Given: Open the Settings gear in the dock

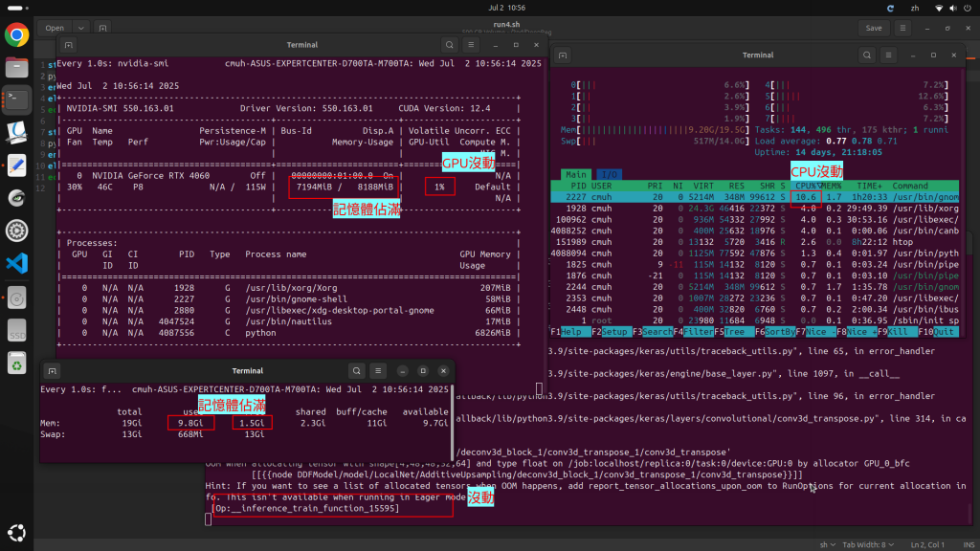Looking at the screenshot, I should point(16,231).
